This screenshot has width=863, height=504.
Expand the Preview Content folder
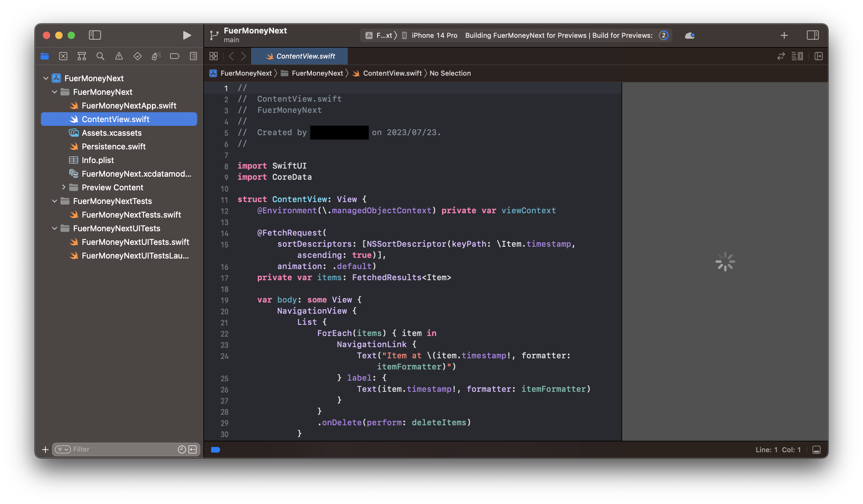(64, 187)
